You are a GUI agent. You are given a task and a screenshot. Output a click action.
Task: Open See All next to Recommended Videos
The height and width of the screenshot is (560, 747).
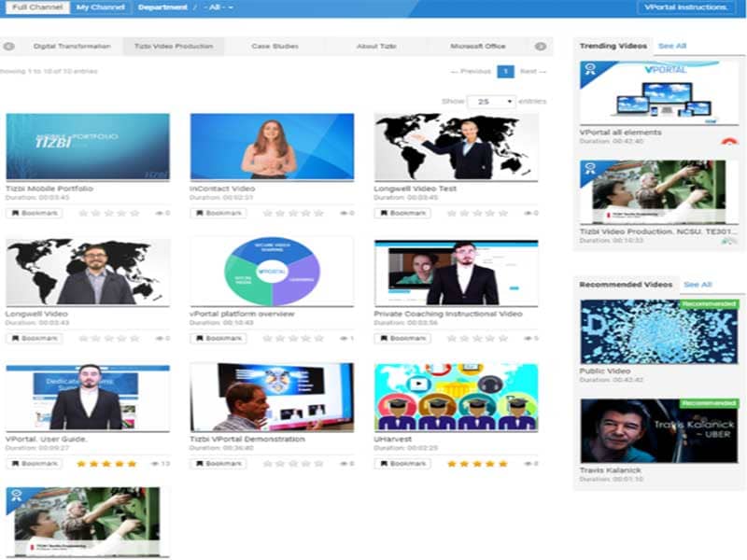[x=698, y=285]
